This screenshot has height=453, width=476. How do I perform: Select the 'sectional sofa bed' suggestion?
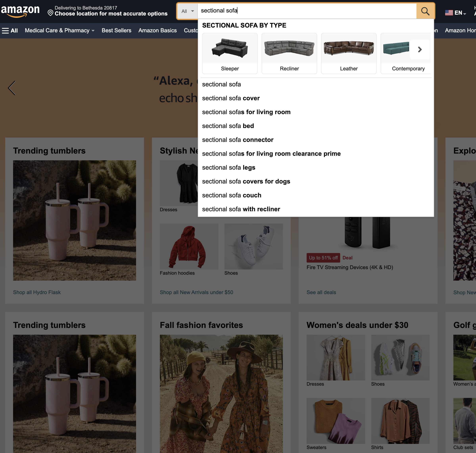tap(228, 126)
